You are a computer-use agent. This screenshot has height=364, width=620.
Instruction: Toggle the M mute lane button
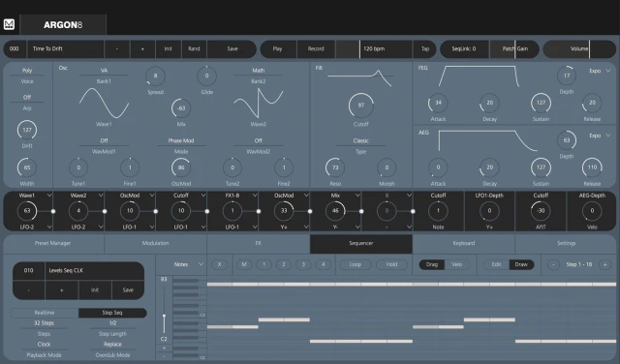pos(244,264)
